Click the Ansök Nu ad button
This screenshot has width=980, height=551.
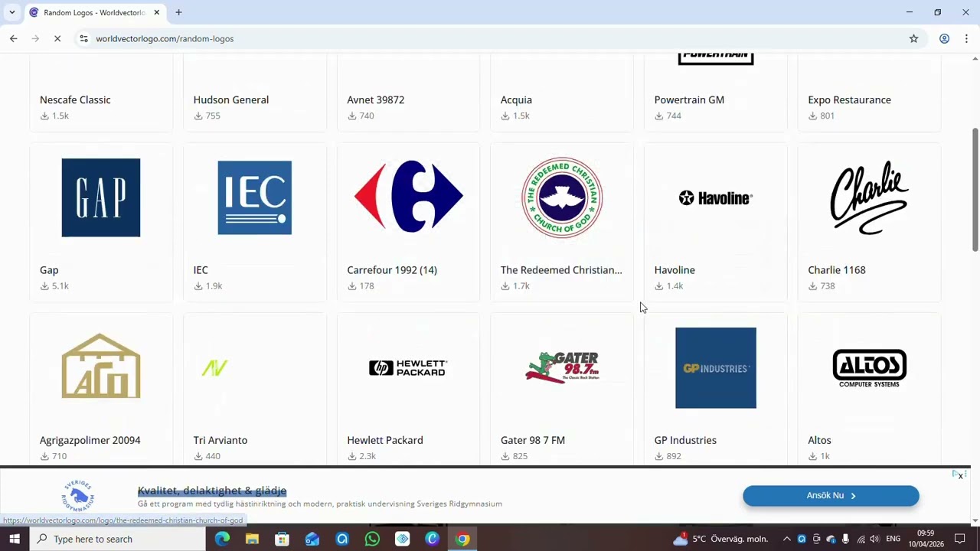point(831,495)
